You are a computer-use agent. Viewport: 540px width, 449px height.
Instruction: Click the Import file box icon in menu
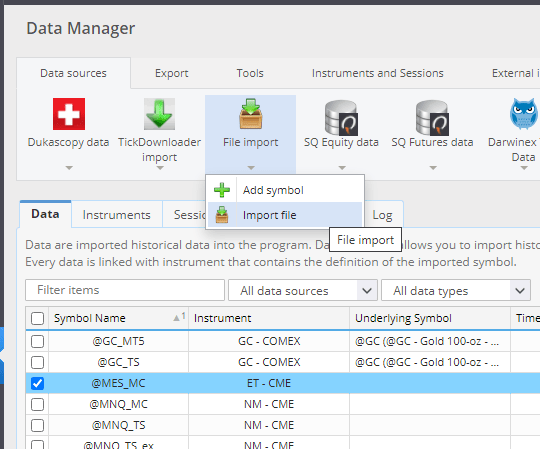(x=222, y=215)
